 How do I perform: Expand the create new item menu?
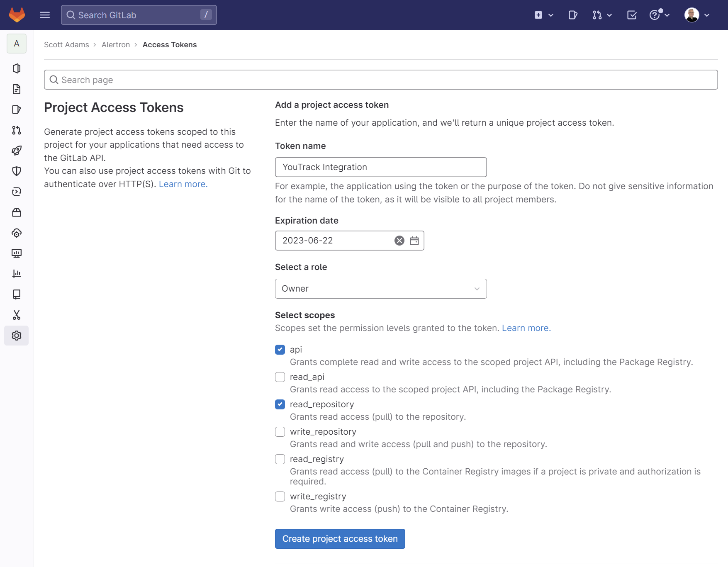coord(544,15)
